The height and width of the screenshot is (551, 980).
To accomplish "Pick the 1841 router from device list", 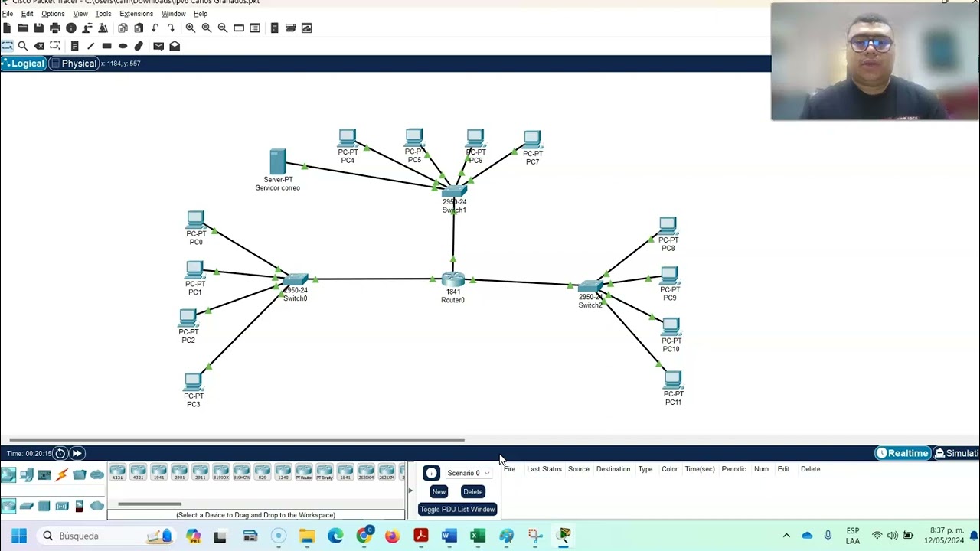I will pos(345,472).
